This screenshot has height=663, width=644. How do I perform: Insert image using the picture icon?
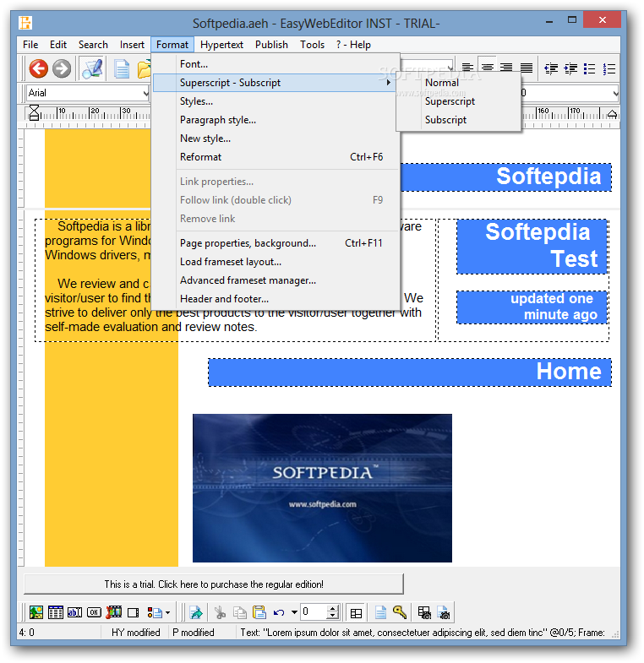click(36, 611)
